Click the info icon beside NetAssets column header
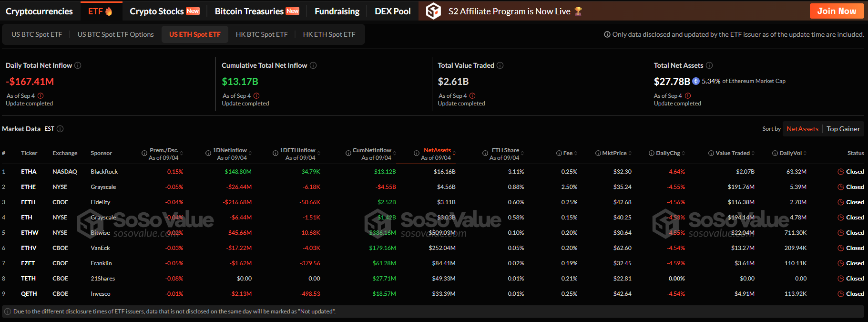Viewport: 868px width, 322px height. pyautogui.click(x=416, y=153)
